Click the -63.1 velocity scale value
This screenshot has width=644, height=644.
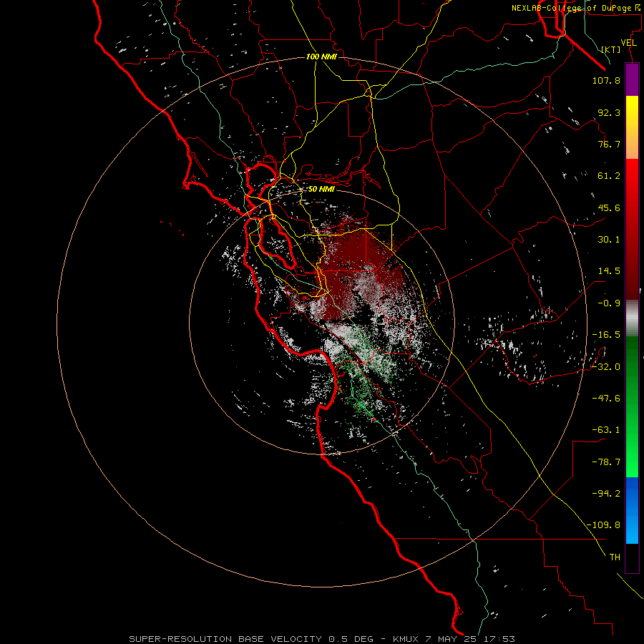click(x=606, y=430)
